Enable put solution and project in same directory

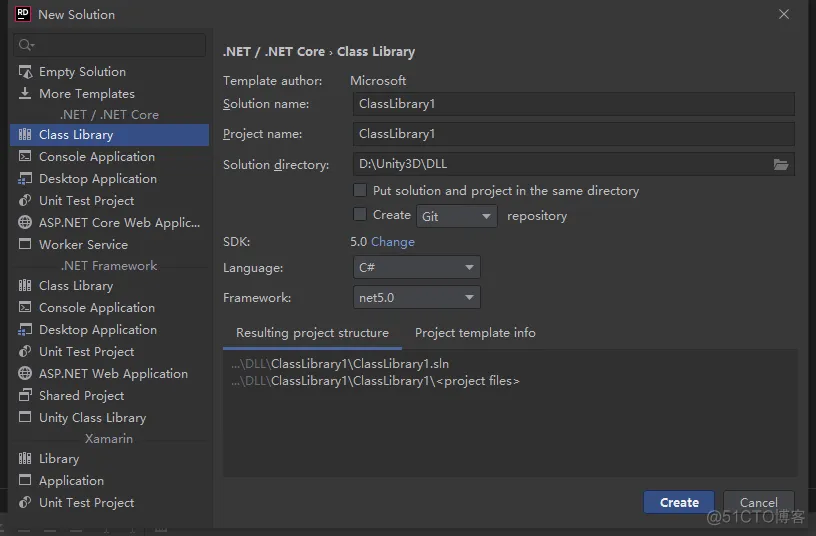pos(360,190)
